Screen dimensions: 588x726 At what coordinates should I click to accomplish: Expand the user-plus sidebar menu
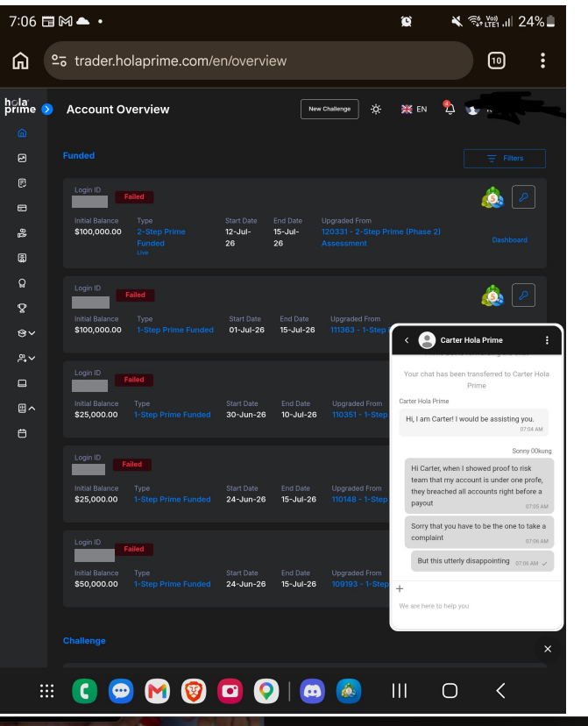[x=26, y=359]
